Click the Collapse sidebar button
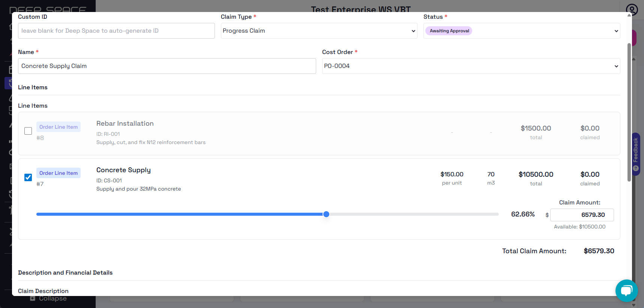The height and width of the screenshot is (308, 644). click(x=48, y=299)
